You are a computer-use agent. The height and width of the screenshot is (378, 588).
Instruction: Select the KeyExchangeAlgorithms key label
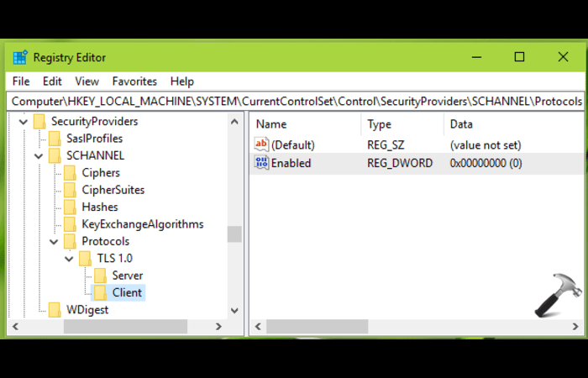[143, 224]
